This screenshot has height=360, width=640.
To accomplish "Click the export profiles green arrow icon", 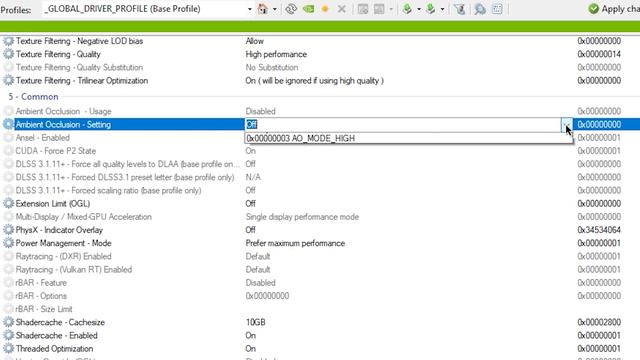I will pos(407,9).
